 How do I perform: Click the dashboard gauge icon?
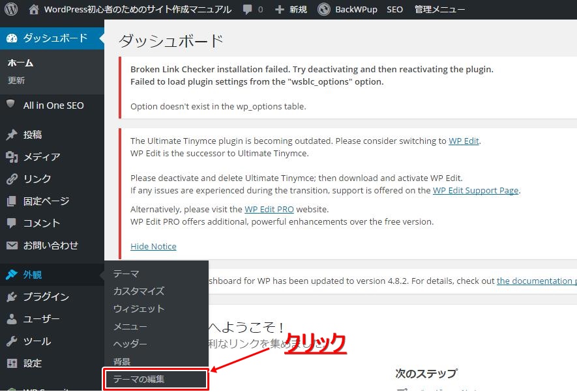[x=12, y=38]
